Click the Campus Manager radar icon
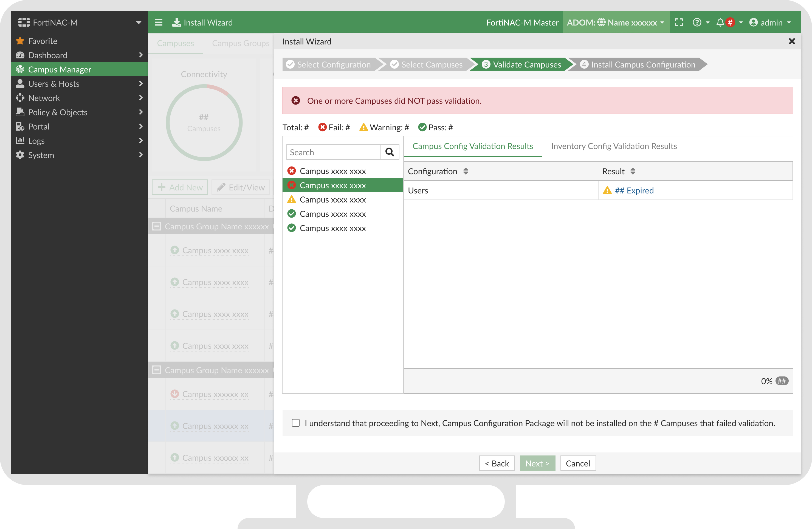This screenshot has width=812, height=529. click(20, 69)
